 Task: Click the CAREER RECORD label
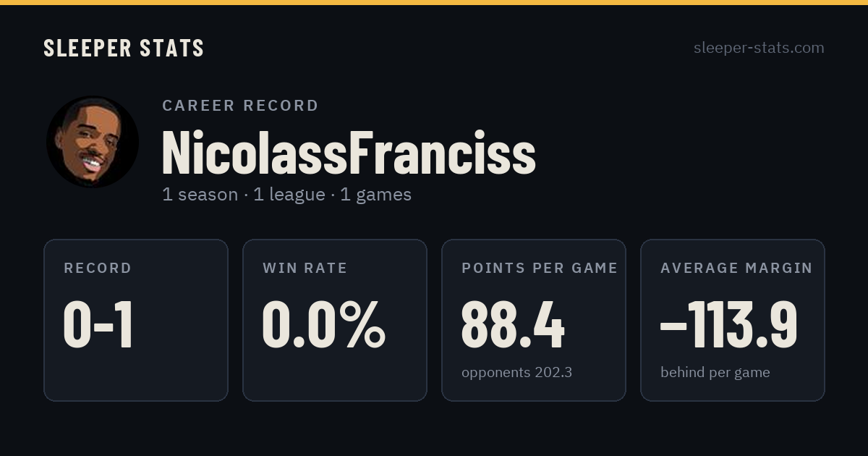click(x=240, y=106)
